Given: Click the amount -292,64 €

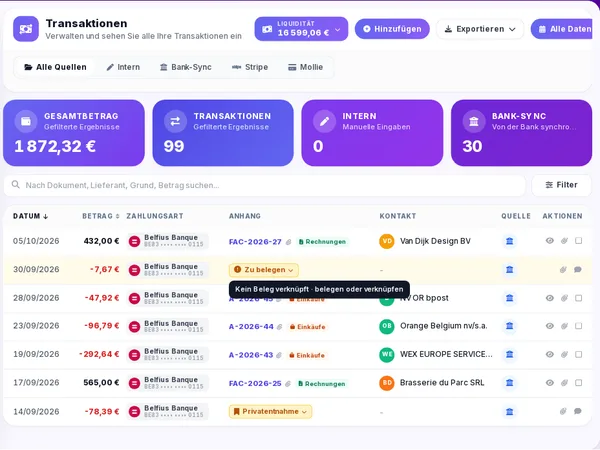Looking at the screenshot, I should 99,354.
